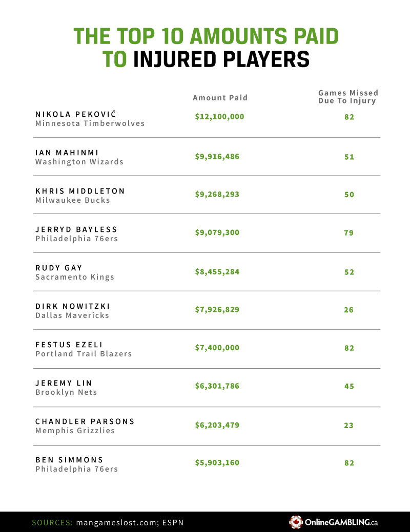This screenshot has height=532, width=410.
Task: Click Festus Ezeli's $7,400,000 amount
Action: [x=217, y=348]
